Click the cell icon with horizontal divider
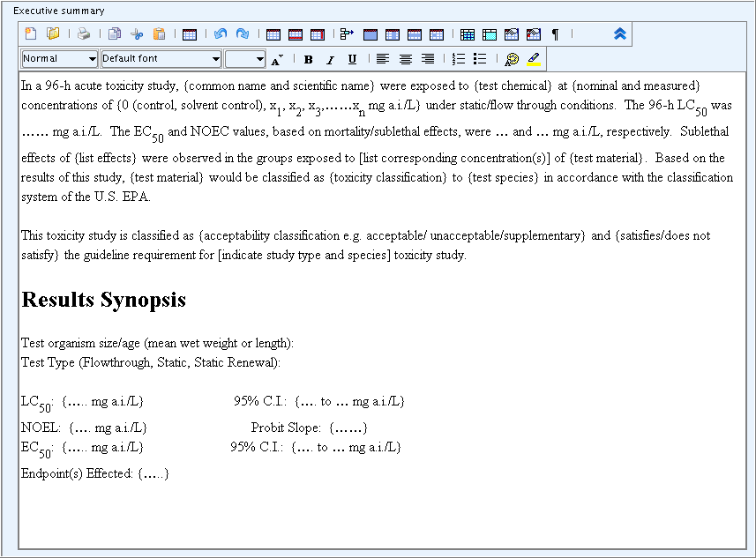This screenshot has width=756, height=558. (x=415, y=34)
